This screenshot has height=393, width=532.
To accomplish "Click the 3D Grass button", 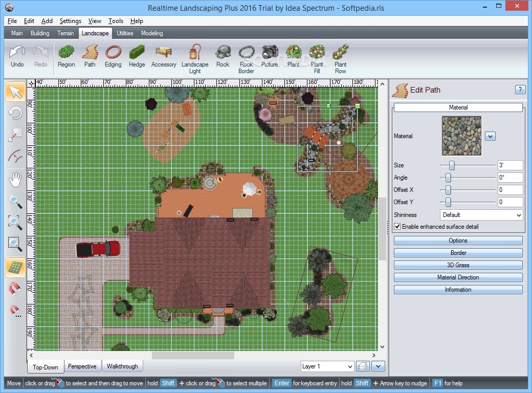I will tap(458, 265).
